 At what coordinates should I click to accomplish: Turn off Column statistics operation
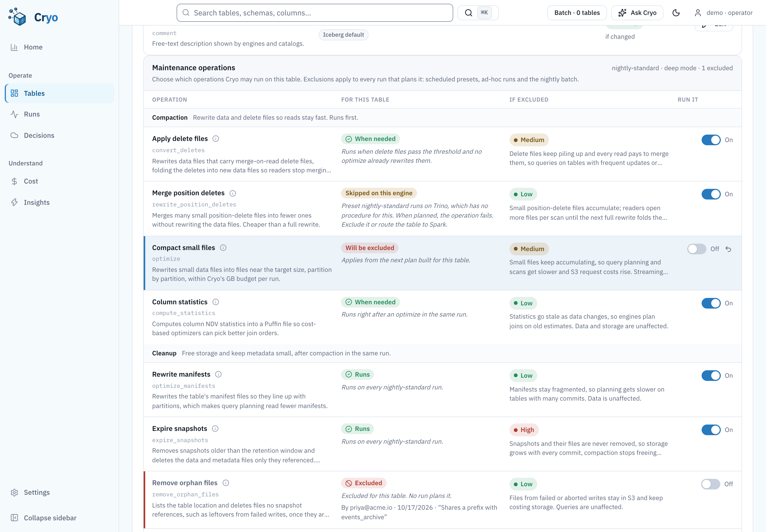click(711, 303)
